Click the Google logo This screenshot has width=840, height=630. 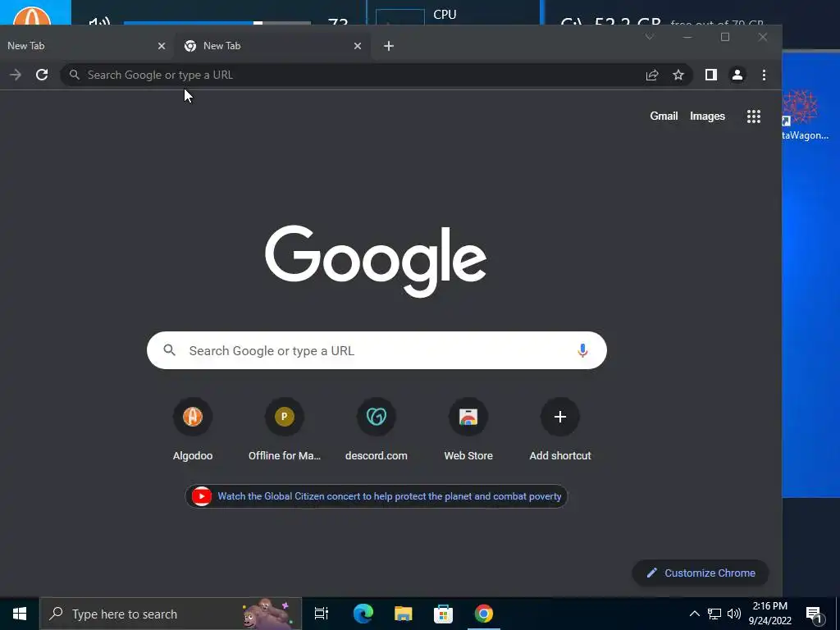pos(376,261)
